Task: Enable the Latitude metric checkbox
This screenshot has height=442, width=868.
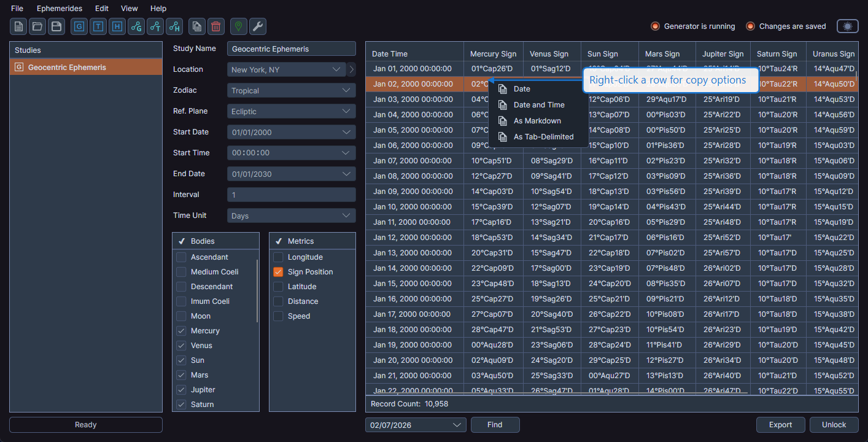Action: coord(277,286)
